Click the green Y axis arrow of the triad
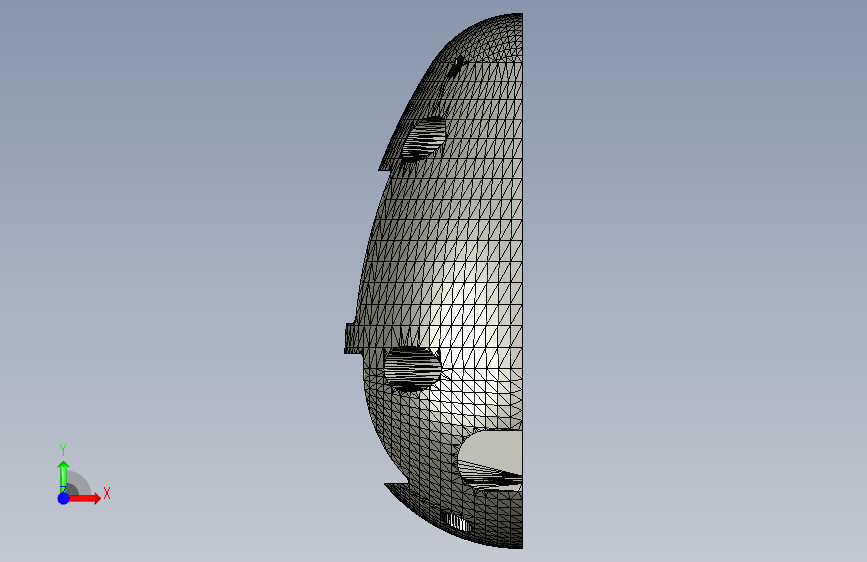Screen dimensions: 867x562 tap(63, 477)
